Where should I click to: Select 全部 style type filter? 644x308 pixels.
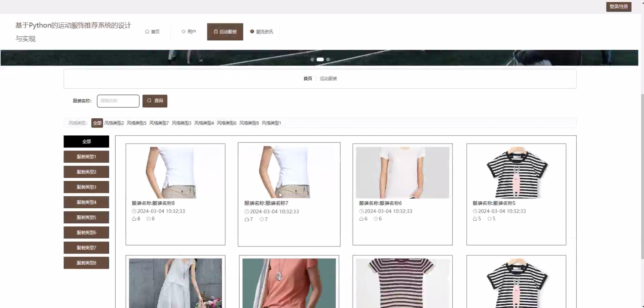(x=97, y=123)
